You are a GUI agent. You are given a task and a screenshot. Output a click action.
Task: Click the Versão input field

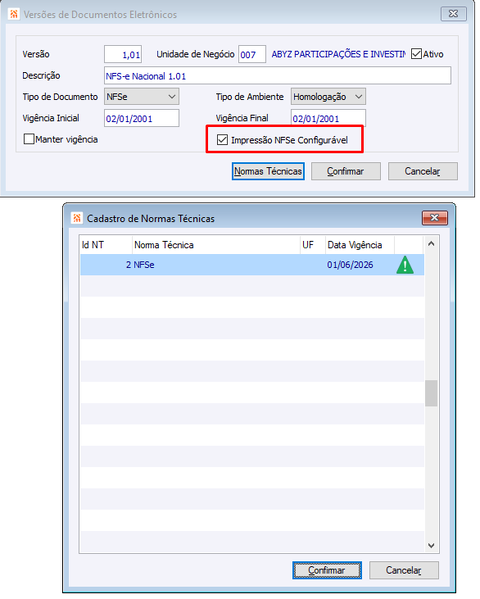(x=123, y=54)
